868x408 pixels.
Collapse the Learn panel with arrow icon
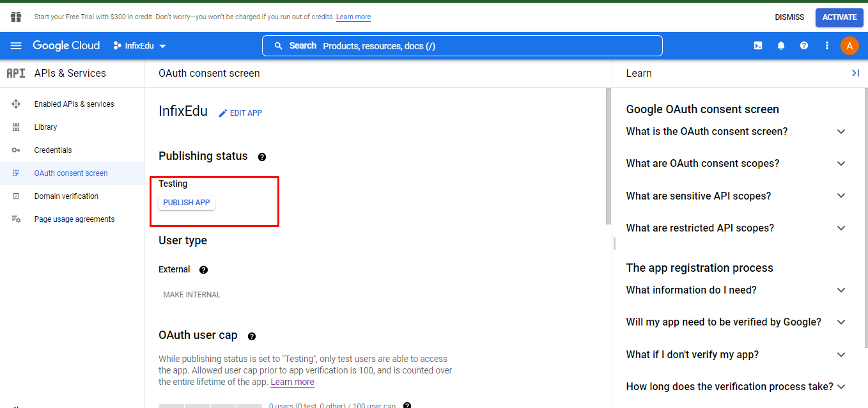(x=855, y=74)
